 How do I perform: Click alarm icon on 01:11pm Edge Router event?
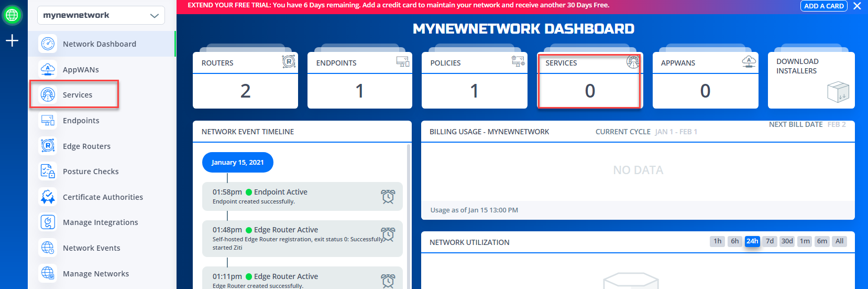[x=388, y=281]
